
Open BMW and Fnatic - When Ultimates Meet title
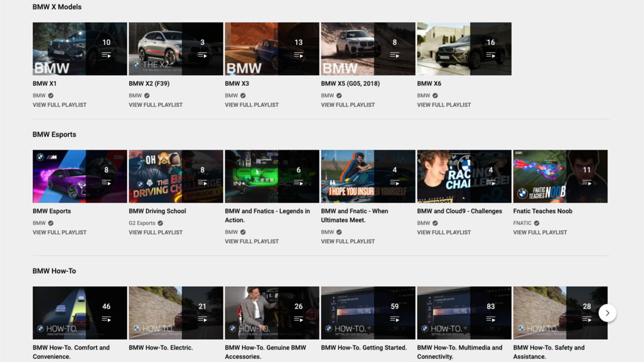(354, 215)
